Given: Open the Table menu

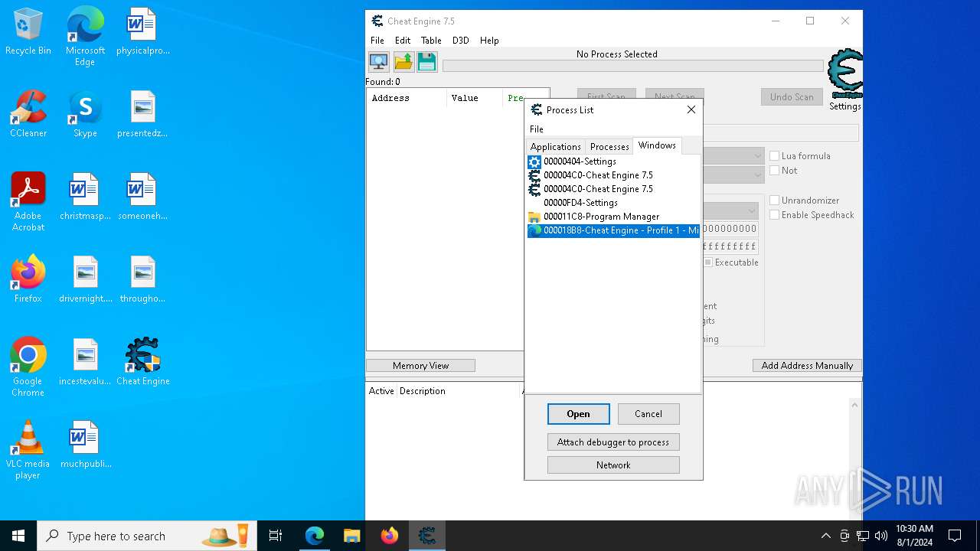Looking at the screenshot, I should [x=431, y=41].
